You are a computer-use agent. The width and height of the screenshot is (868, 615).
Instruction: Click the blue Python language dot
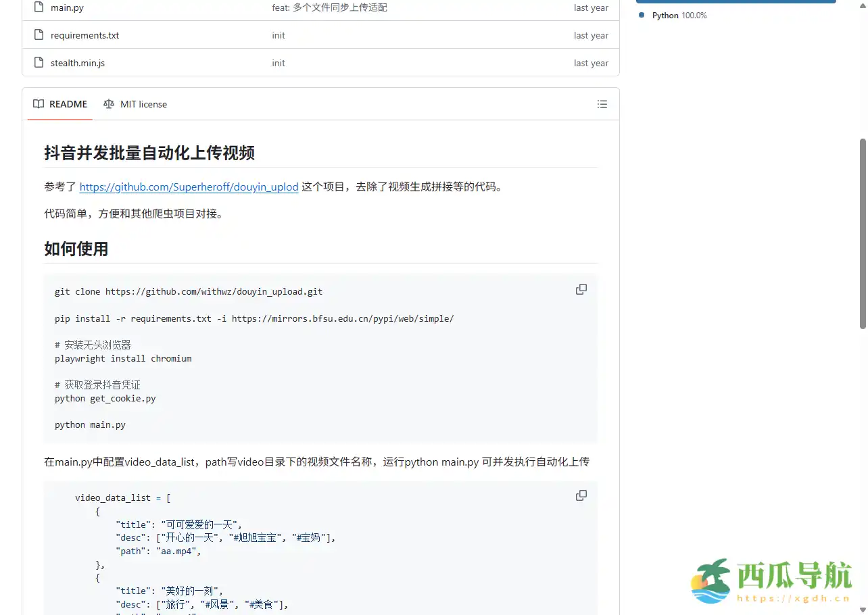pyautogui.click(x=642, y=15)
